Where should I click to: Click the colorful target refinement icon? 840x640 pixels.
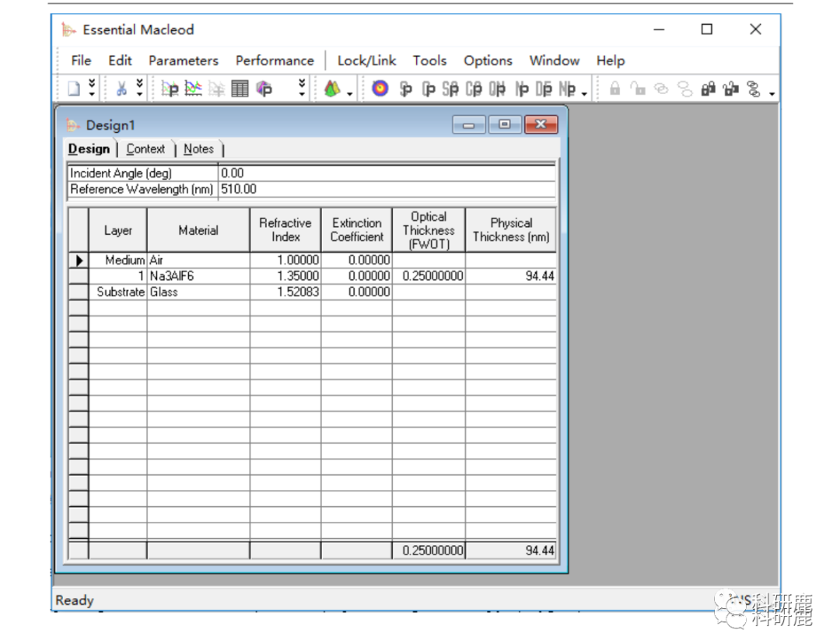tap(380, 89)
